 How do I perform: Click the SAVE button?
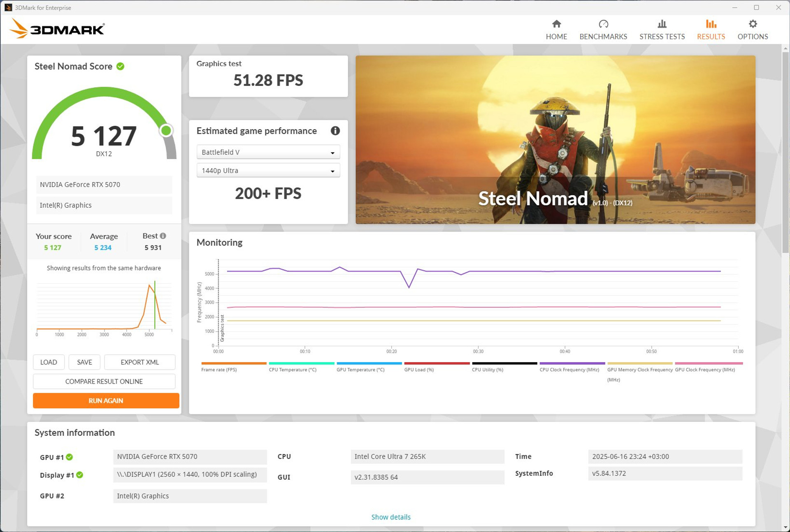coord(84,362)
